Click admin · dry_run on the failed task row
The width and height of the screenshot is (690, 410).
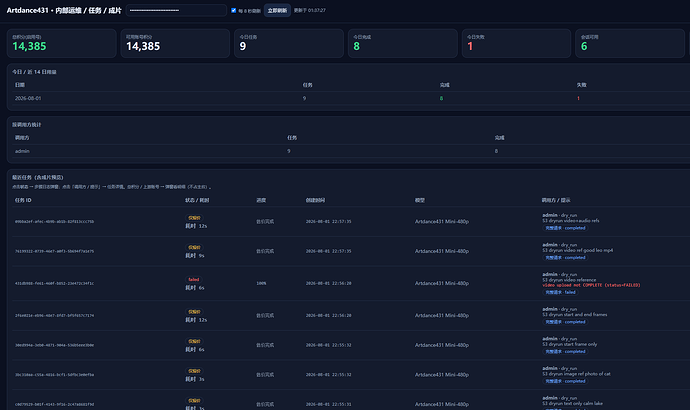[560, 274]
